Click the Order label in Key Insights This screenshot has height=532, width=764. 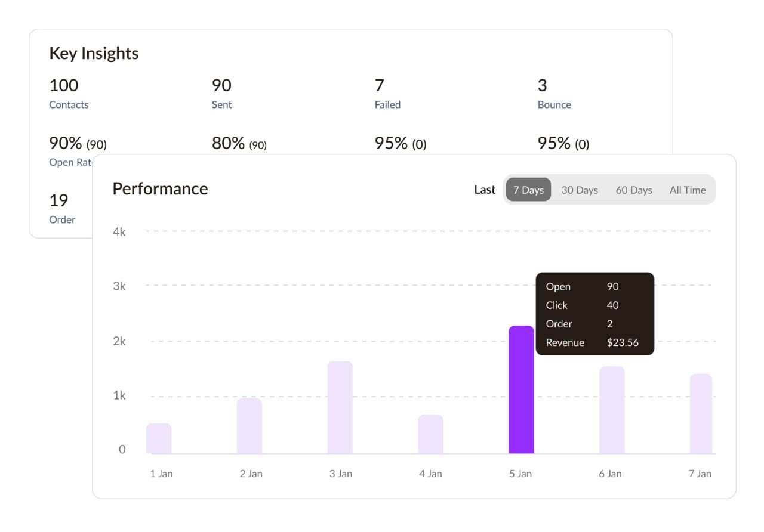[62, 219]
